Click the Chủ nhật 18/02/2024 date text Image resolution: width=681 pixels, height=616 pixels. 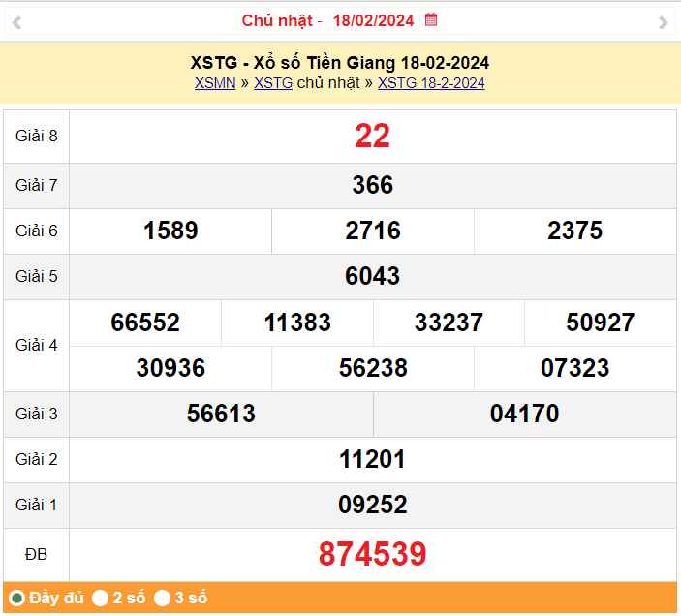[329, 20]
